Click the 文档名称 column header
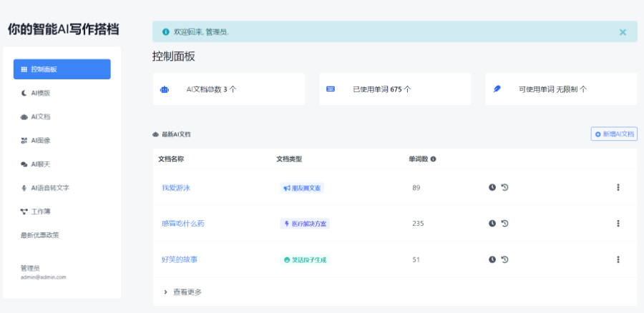644x313 pixels. [171, 159]
